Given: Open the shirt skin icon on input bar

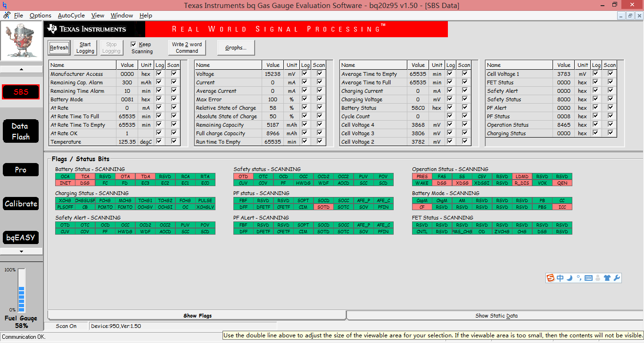Looking at the screenshot, I should click(607, 278).
